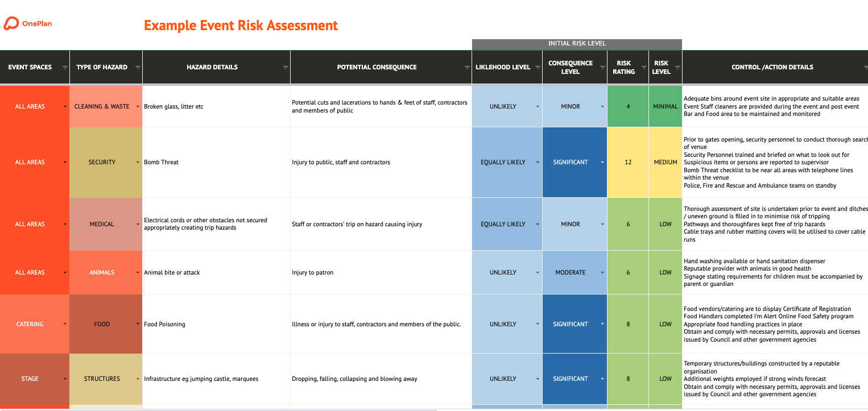Click the Initial Risk Level group header

point(577,44)
